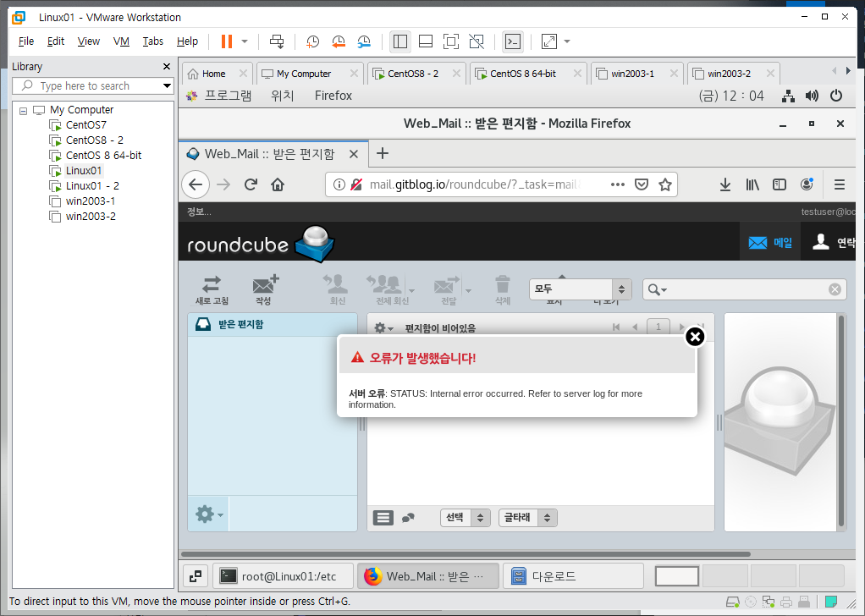Viewport: 865px width, 616px height.
Task: Select CentOS8 - 2 in the library tree
Action: coord(94,140)
